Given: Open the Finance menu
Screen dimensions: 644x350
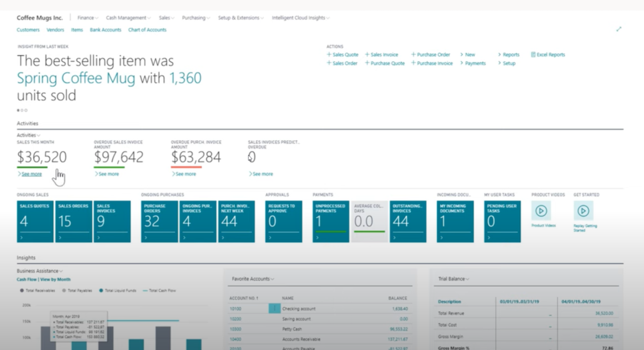Looking at the screenshot, I should (x=88, y=18).
